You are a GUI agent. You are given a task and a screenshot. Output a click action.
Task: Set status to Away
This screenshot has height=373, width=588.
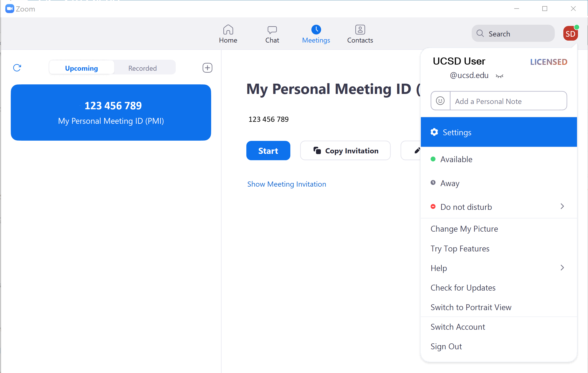450,183
